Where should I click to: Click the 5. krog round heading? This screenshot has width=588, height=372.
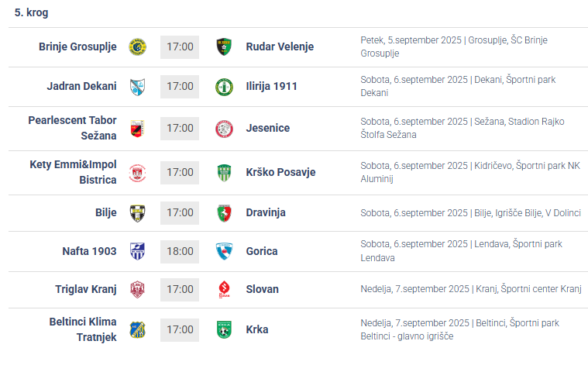coord(32,12)
